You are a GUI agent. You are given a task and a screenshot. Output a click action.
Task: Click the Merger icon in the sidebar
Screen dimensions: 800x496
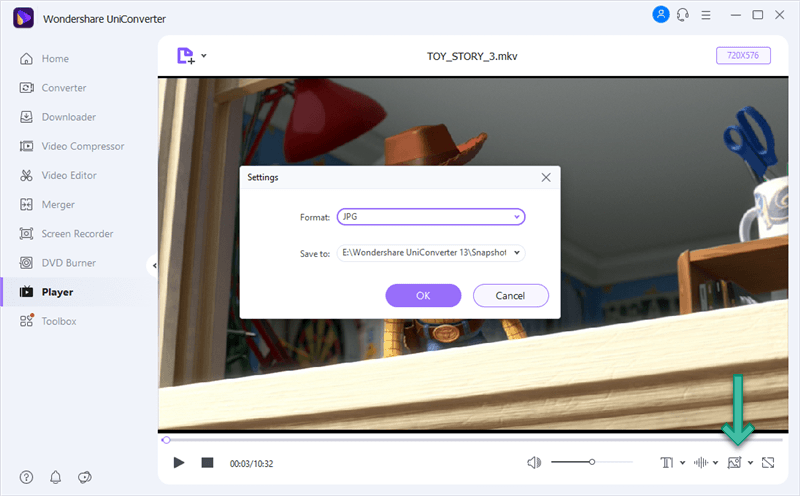point(26,204)
